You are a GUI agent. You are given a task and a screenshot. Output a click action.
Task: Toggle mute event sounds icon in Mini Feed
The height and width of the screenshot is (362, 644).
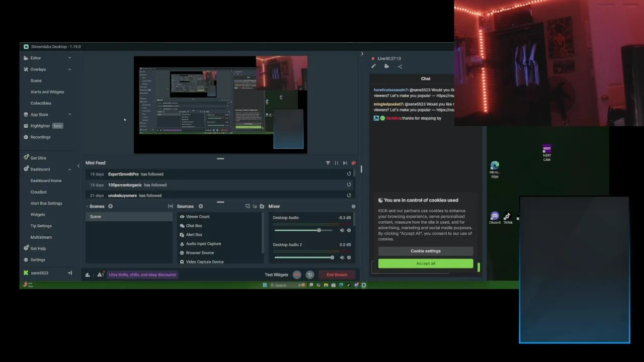click(x=353, y=163)
